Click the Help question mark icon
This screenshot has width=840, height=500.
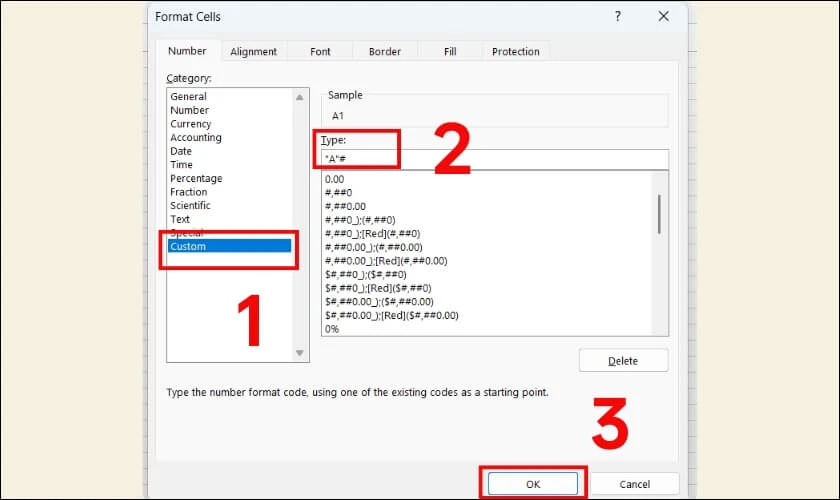click(x=617, y=17)
